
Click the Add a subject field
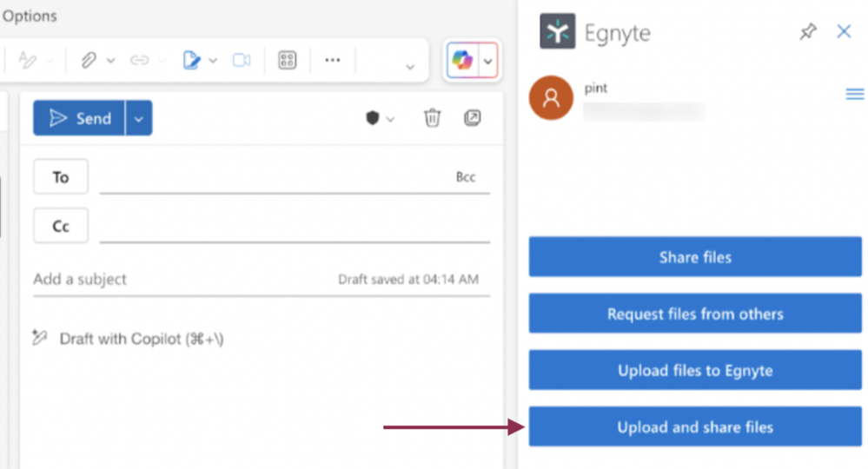coord(174,280)
